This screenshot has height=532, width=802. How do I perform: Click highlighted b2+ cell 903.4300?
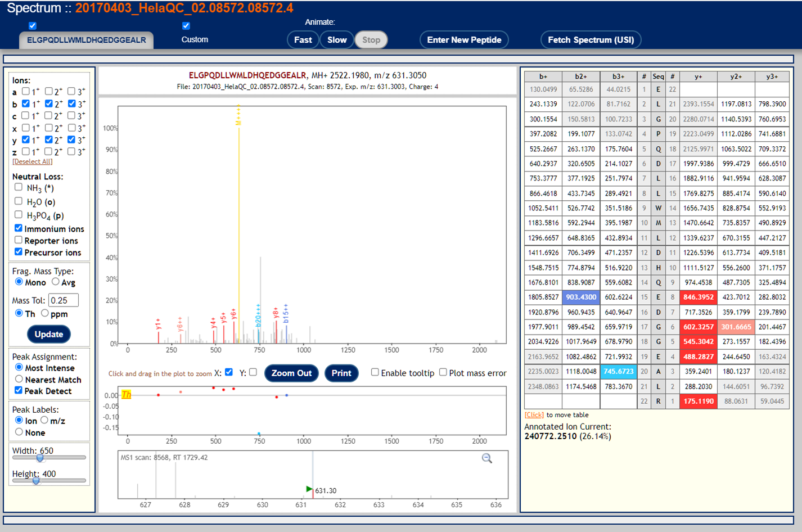coord(581,297)
